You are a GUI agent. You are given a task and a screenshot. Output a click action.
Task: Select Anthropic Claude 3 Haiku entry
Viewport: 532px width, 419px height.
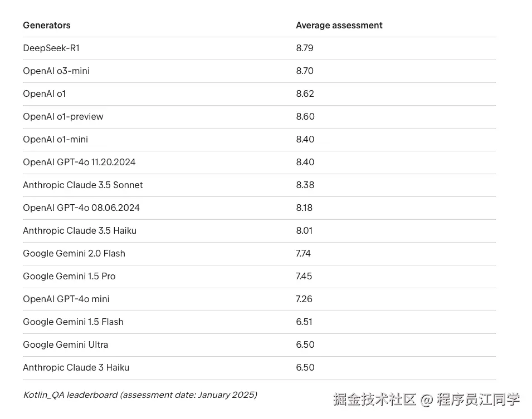[76, 367]
